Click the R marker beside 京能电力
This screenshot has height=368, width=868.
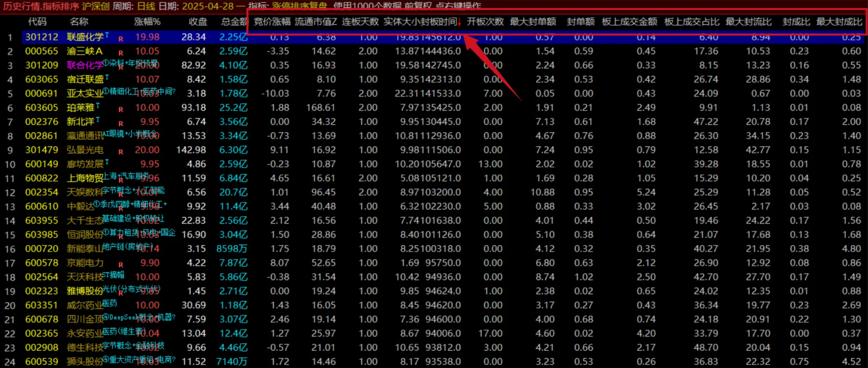coord(120,264)
